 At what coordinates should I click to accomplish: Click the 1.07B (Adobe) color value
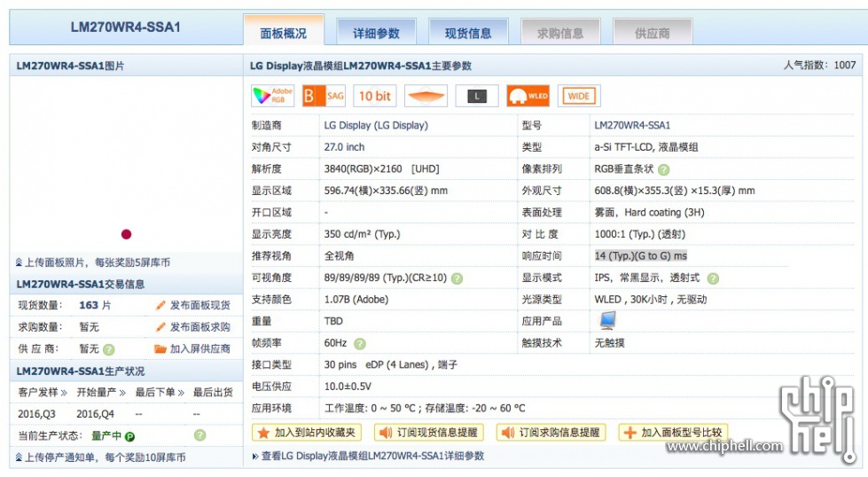click(x=356, y=300)
